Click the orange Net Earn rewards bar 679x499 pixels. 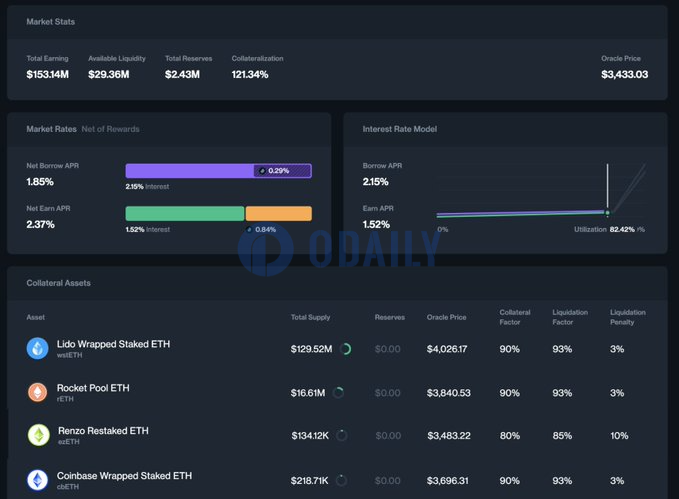(x=279, y=214)
